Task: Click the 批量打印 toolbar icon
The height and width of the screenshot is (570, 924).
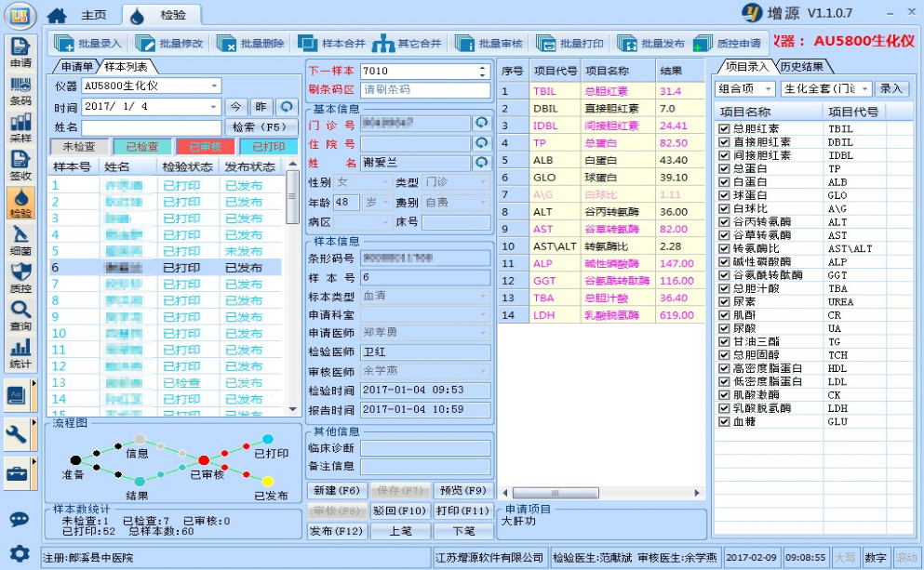Action: 570,43
